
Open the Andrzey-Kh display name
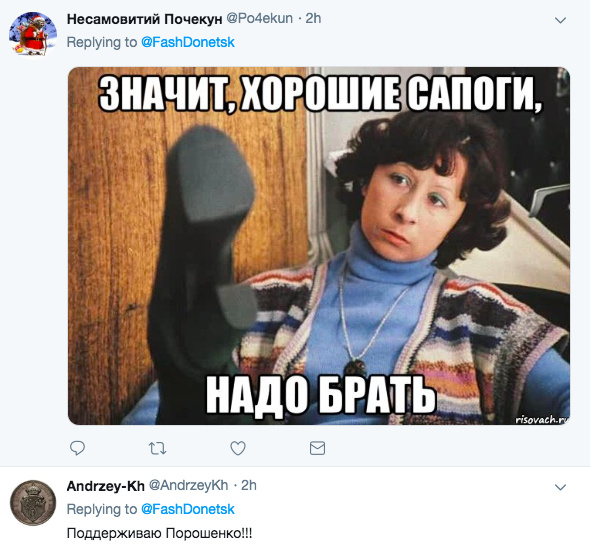click(x=106, y=486)
